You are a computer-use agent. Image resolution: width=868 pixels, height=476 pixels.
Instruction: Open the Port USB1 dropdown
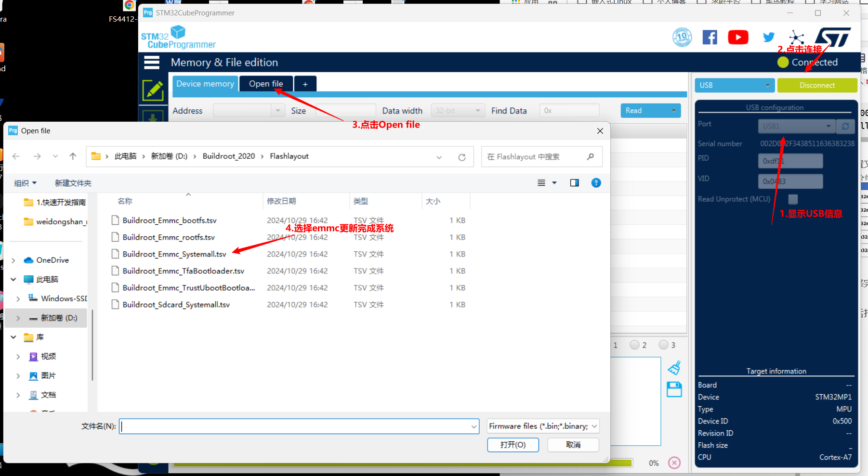pos(797,126)
